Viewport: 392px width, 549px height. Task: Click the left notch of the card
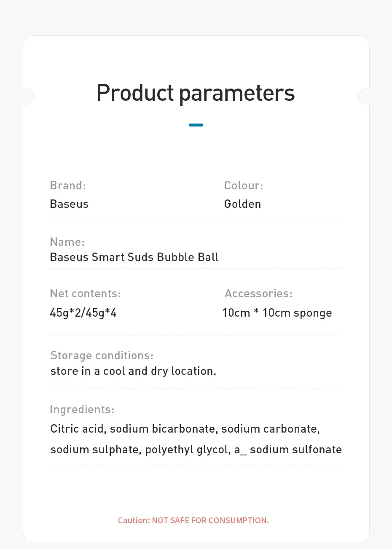[29, 96]
